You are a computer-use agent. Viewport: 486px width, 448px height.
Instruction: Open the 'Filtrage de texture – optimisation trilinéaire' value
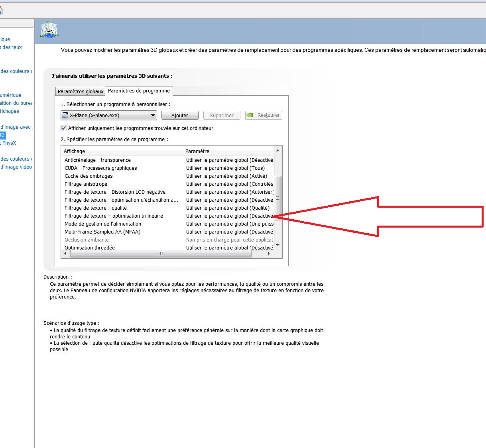tap(229, 216)
